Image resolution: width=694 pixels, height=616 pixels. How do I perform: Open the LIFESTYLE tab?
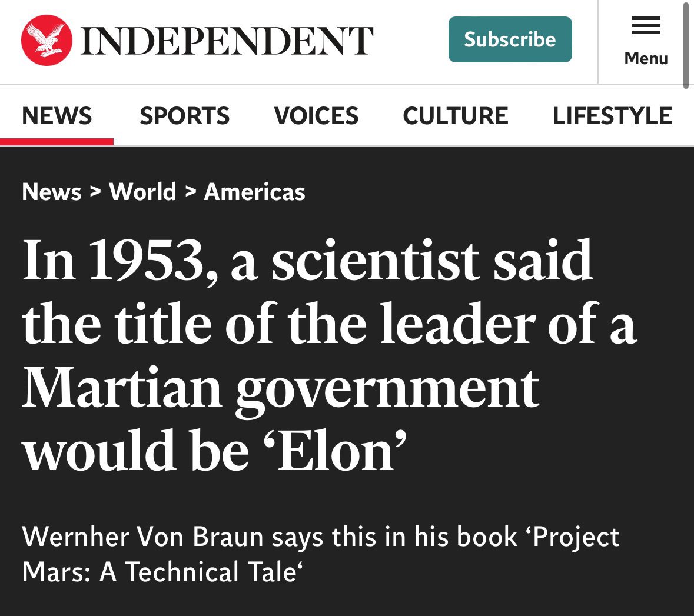(x=613, y=116)
